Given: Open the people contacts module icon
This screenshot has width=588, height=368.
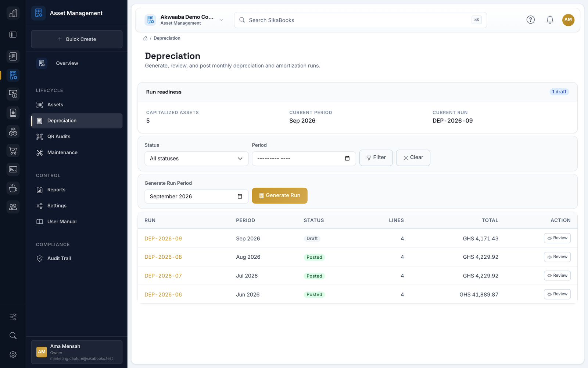Looking at the screenshot, I should click(13, 207).
